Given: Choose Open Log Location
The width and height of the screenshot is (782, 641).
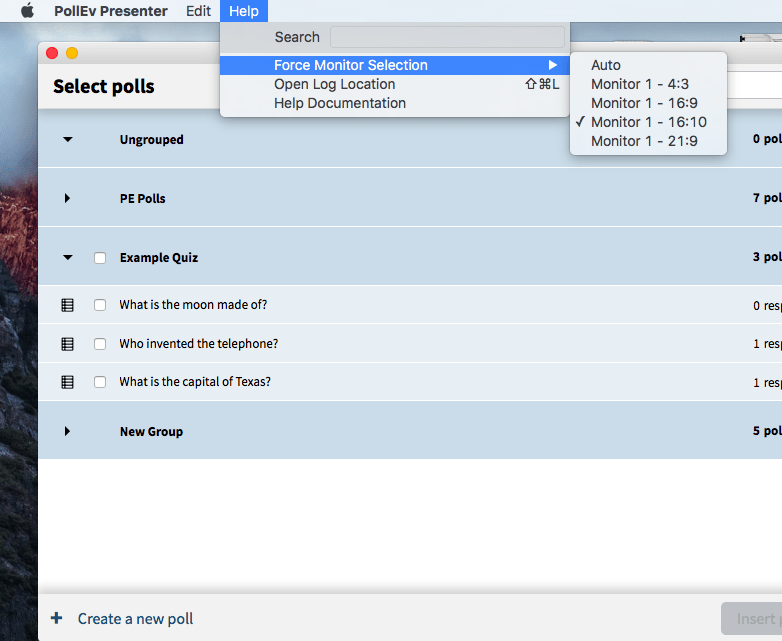Looking at the screenshot, I should pyautogui.click(x=395, y=84).
